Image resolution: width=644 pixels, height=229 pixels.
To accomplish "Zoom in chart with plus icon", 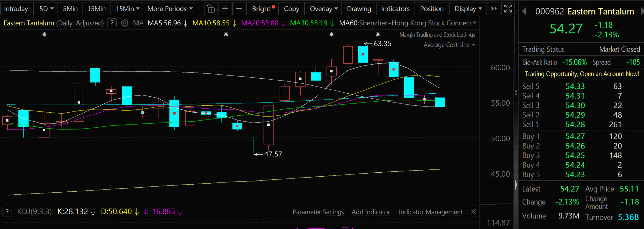I will 225,9.
